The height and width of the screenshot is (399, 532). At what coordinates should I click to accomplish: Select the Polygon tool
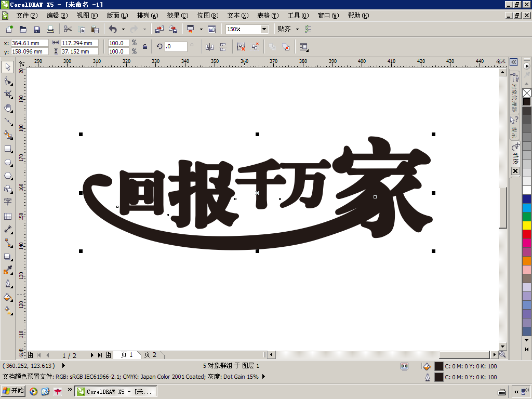[8, 176]
